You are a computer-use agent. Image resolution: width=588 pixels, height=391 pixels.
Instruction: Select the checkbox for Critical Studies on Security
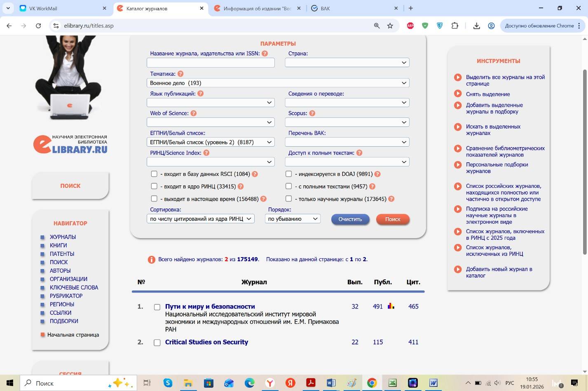(157, 343)
